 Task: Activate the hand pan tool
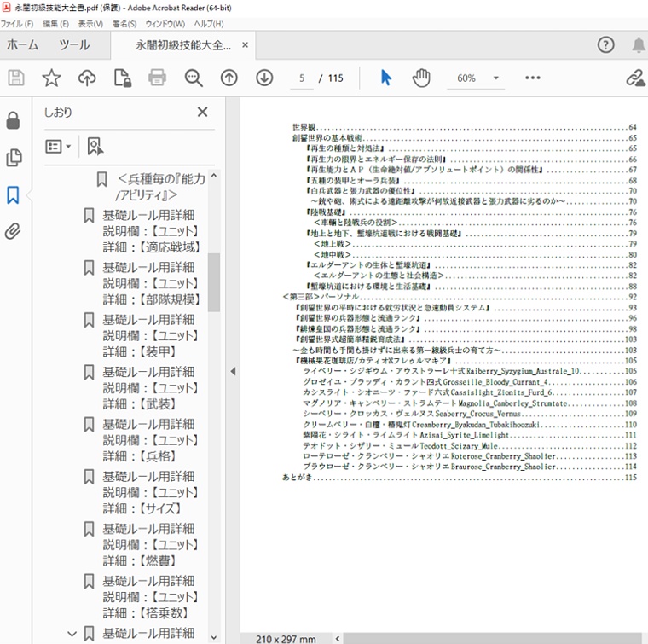click(421, 78)
